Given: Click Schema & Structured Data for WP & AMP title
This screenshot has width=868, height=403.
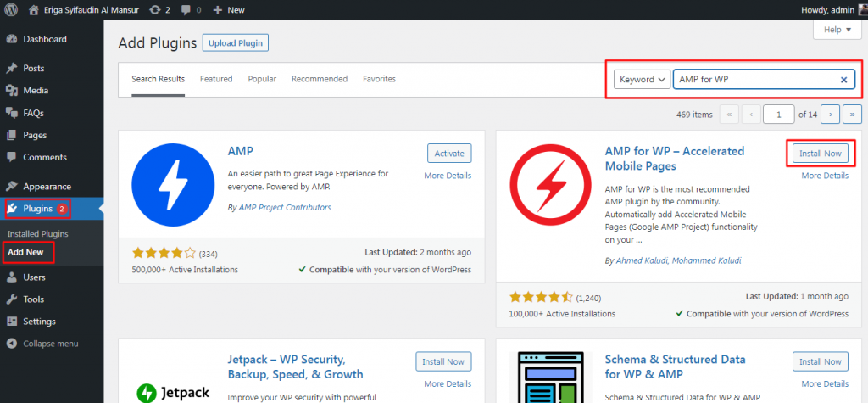Looking at the screenshot, I should 675,367.
